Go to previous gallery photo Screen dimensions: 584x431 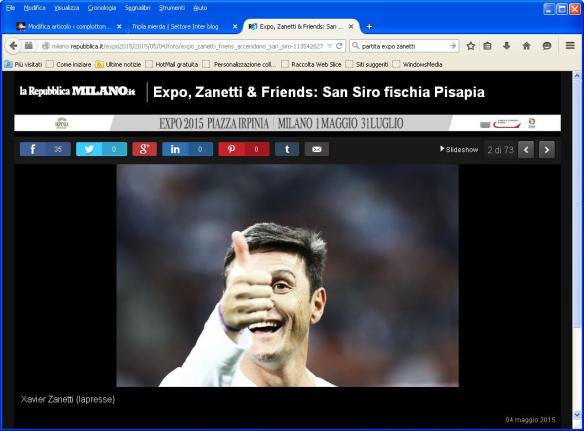(x=526, y=150)
